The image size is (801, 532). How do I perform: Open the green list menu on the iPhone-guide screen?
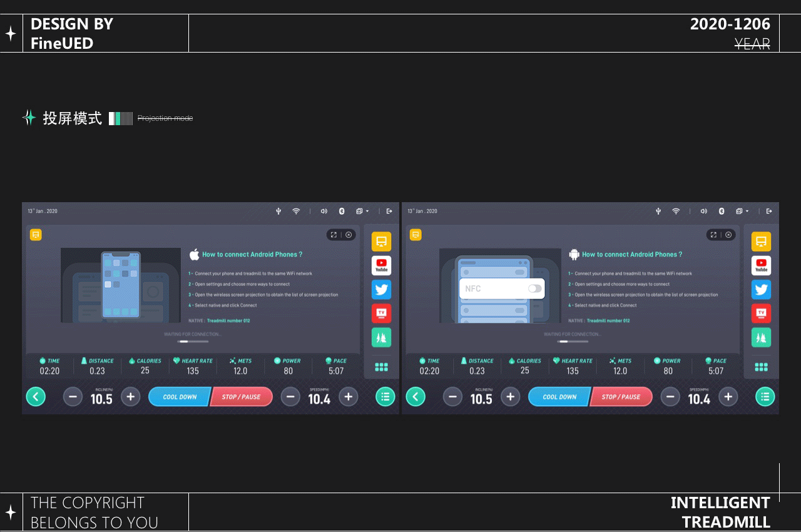(385, 396)
